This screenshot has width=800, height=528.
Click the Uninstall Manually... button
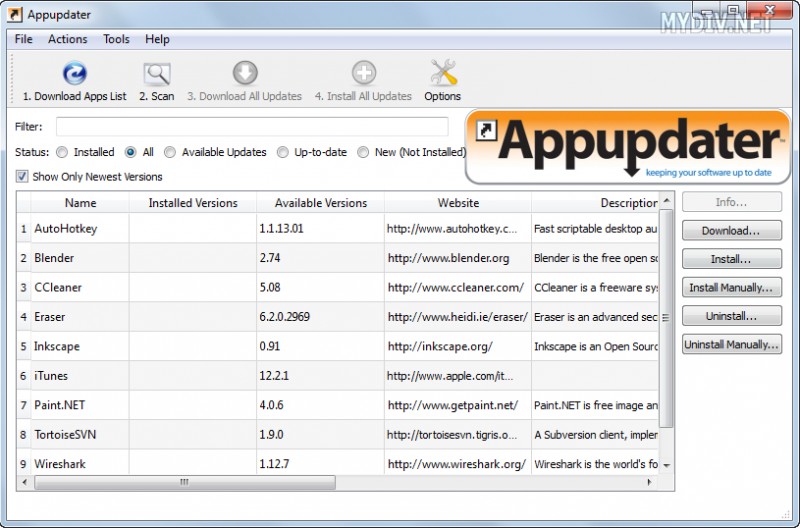732,345
